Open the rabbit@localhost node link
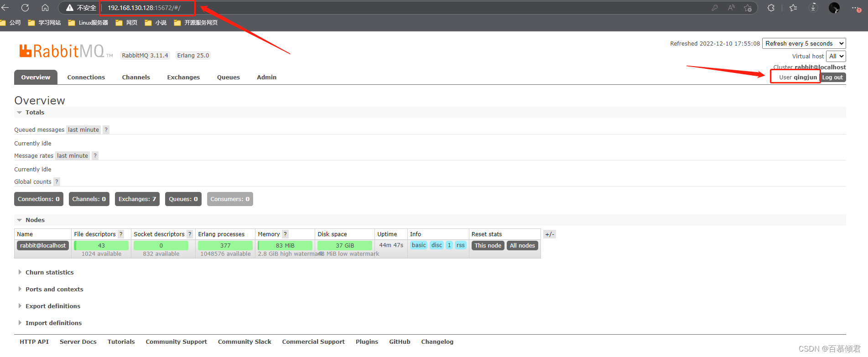Image resolution: width=868 pixels, height=357 pixels. point(43,246)
